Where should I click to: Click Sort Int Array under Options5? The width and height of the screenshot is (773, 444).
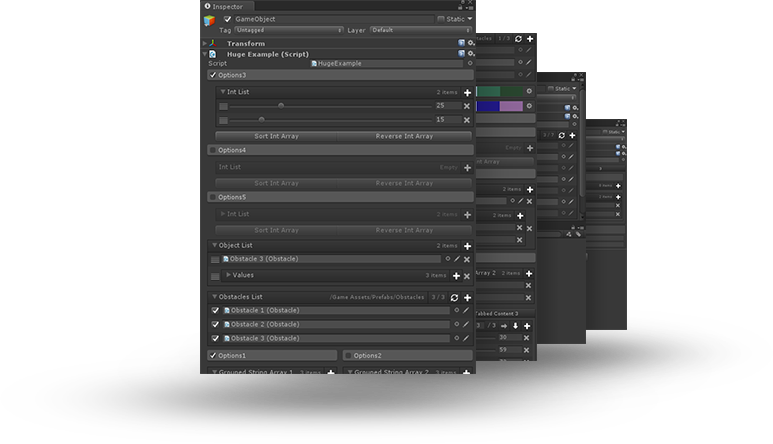[276, 230]
